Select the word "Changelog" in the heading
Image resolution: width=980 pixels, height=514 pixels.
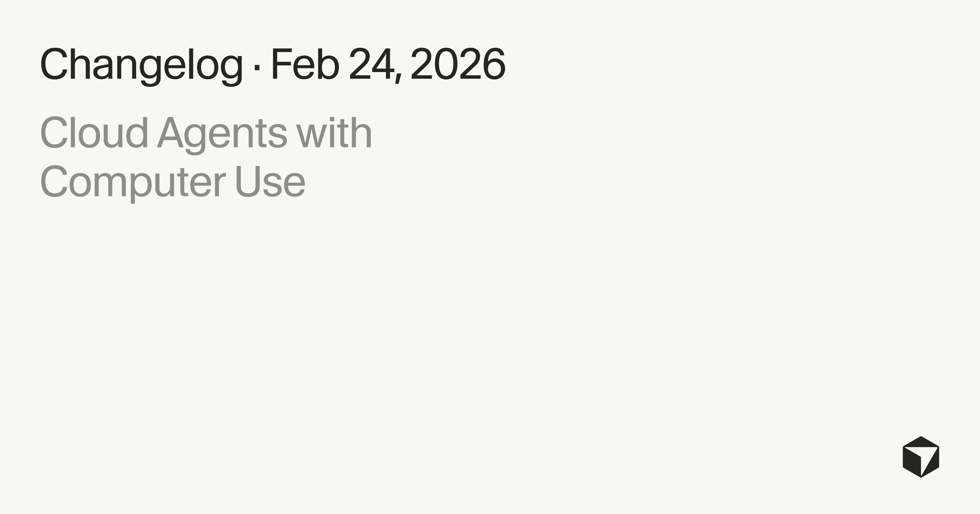point(141,65)
